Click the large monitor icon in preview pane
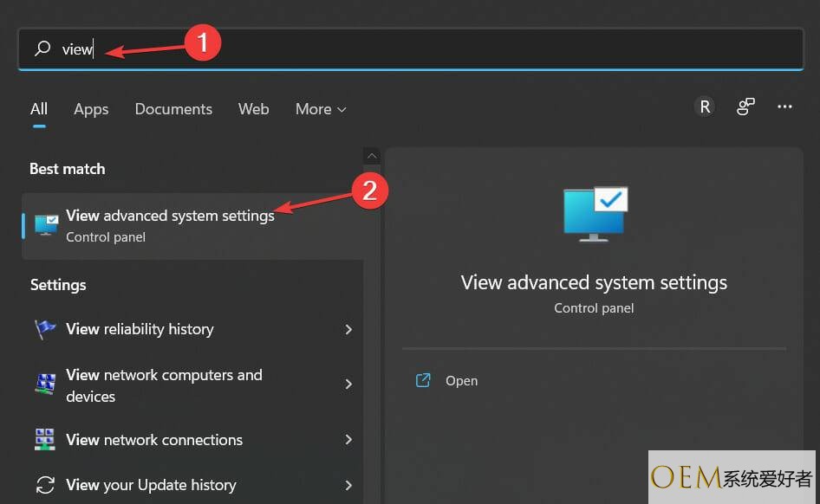 [x=595, y=213]
